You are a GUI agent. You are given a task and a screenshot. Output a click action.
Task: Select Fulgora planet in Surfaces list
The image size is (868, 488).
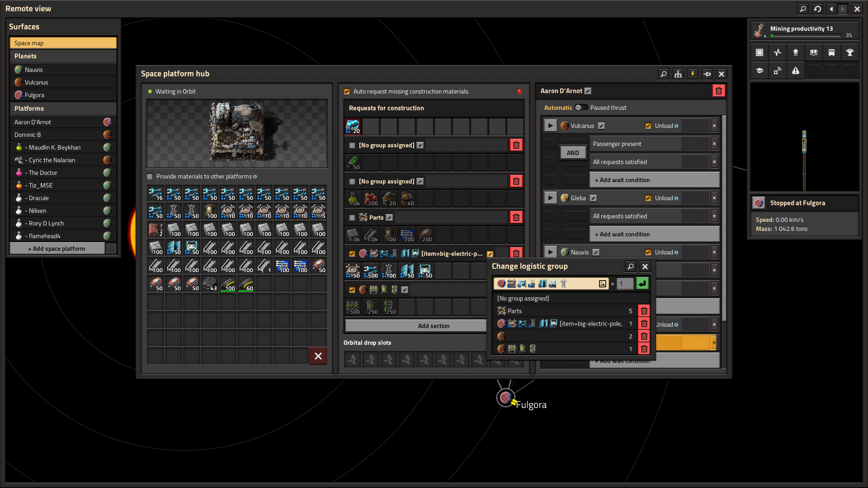[x=63, y=95]
